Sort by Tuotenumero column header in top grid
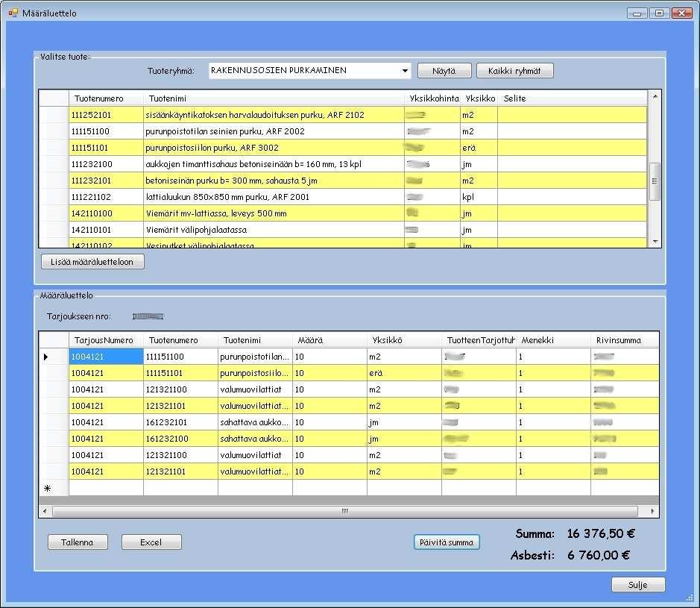The height and width of the screenshot is (608, 700). click(107, 98)
